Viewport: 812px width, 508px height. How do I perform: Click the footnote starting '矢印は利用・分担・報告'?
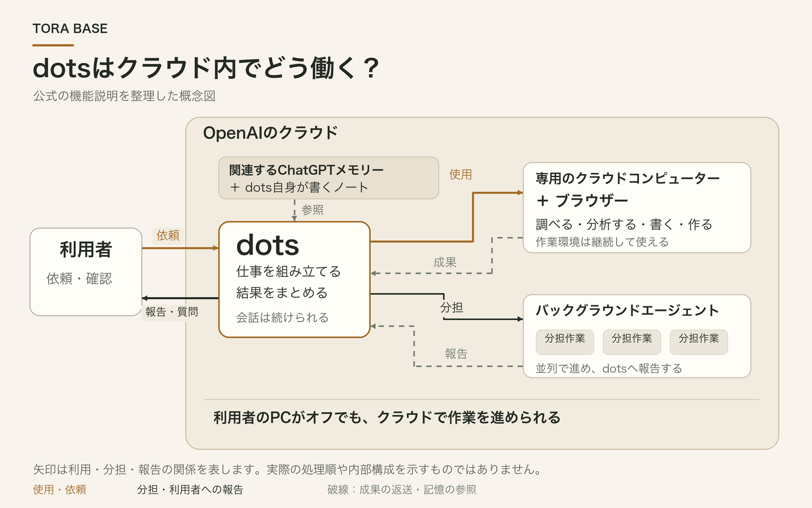pos(288,469)
